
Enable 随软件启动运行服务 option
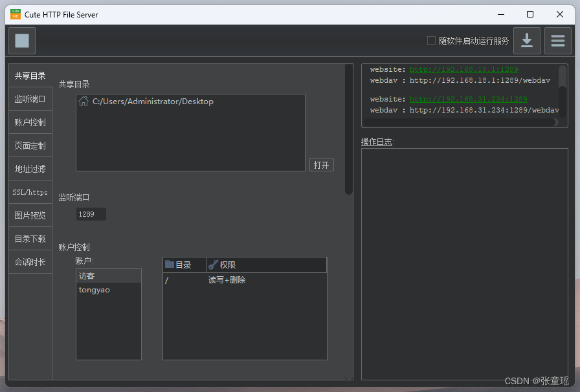pos(430,40)
